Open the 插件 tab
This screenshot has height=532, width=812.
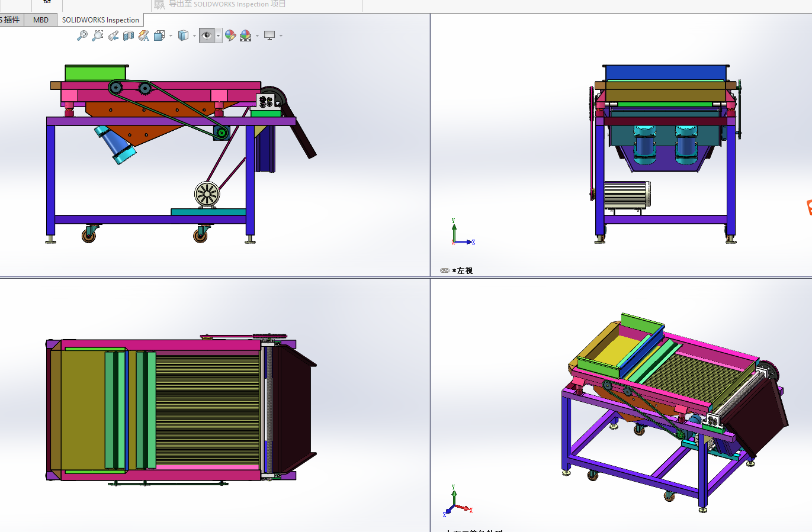click(x=11, y=20)
